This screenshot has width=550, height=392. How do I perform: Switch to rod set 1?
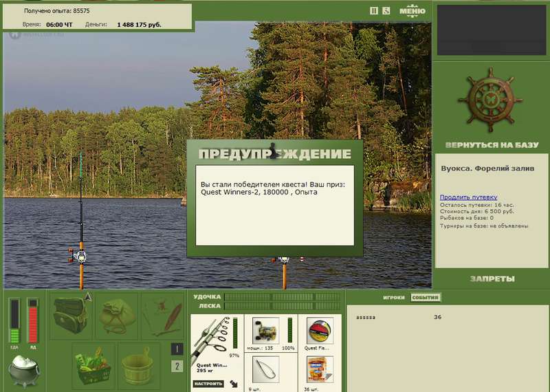coord(177,349)
